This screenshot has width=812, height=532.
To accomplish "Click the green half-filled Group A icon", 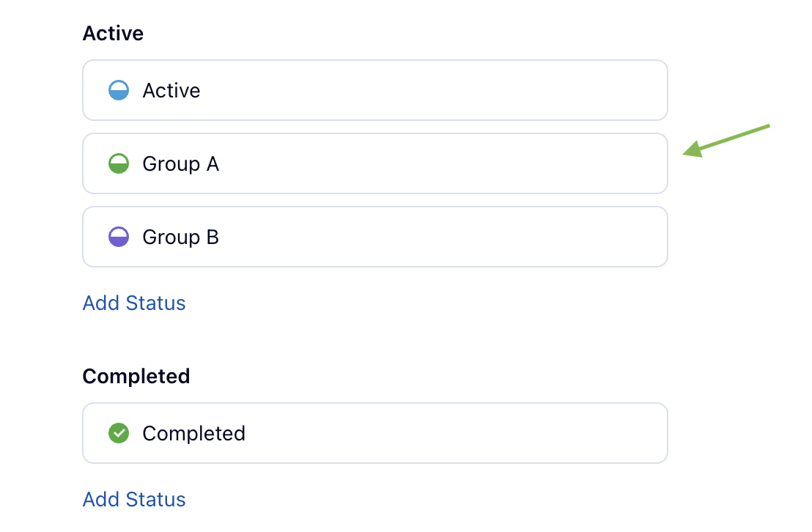I will pos(119,163).
